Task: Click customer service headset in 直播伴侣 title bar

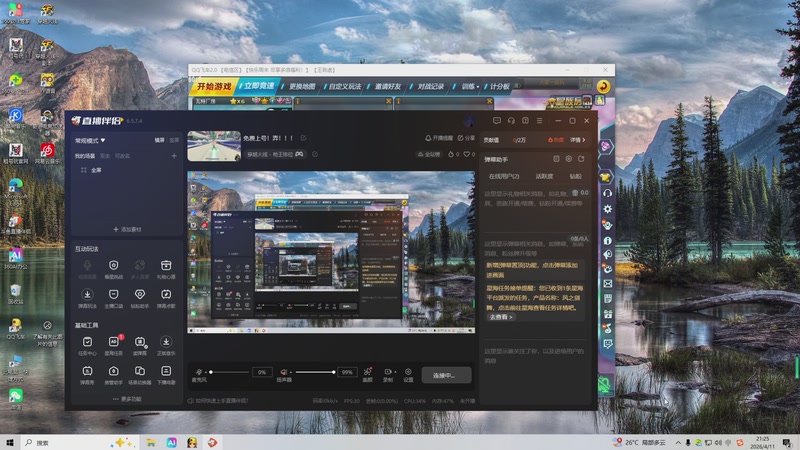Action: (511, 120)
